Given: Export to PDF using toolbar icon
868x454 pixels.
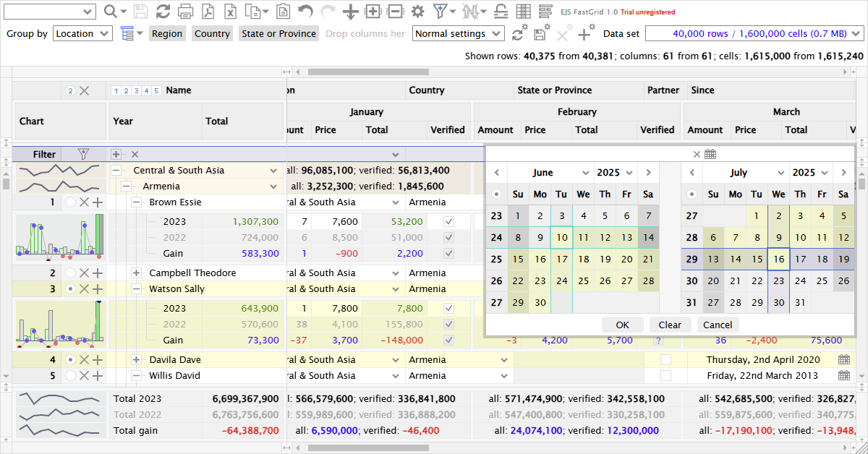Looking at the screenshot, I should 208,12.
